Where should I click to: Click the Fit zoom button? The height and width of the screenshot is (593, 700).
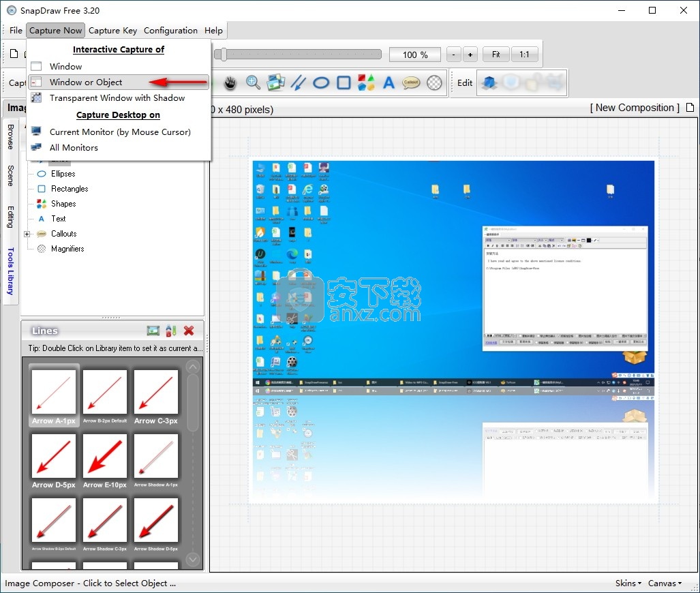496,55
